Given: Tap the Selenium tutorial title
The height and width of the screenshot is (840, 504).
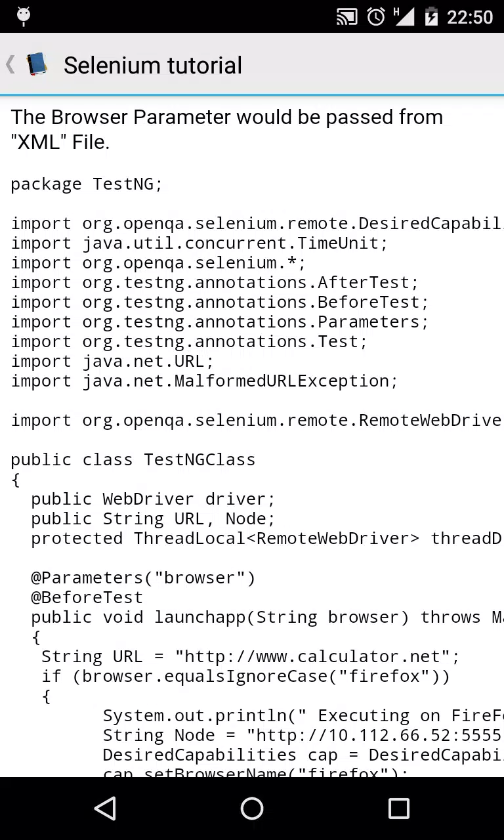Looking at the screenshot, I should coord(153,65).
